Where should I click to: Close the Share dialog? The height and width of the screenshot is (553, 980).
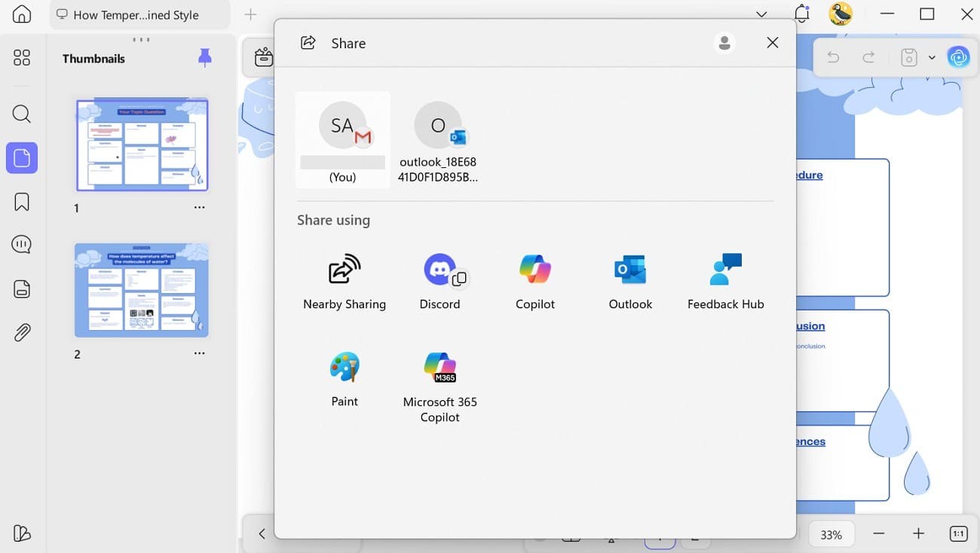coord(772,43)
